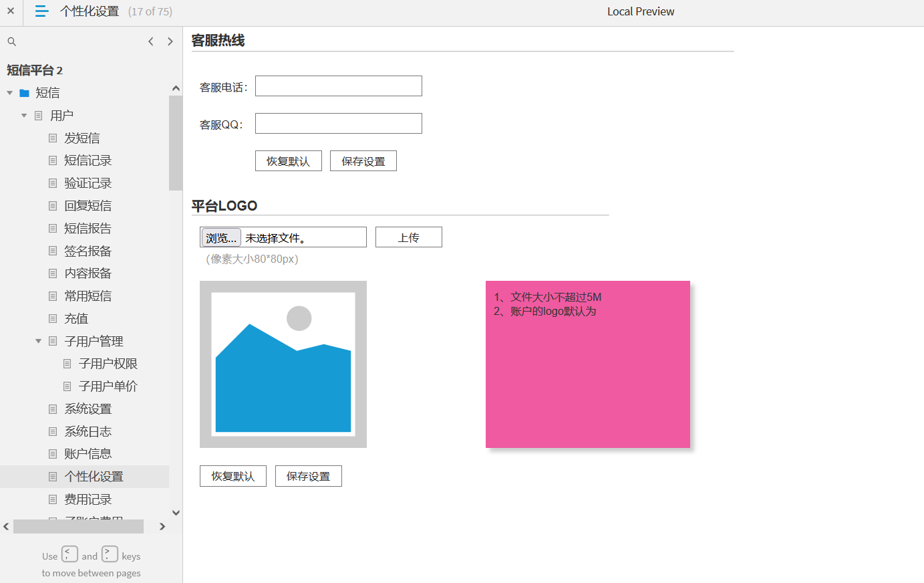This screenshot has width=924, height=583.
Task: Open the 内容报备 page
Action: 88,273
